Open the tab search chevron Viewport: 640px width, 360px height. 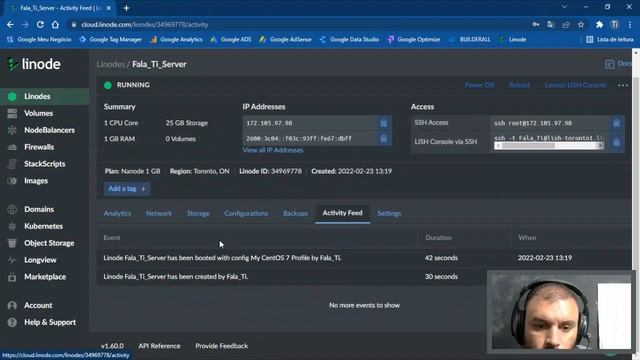tap(564, 7)
